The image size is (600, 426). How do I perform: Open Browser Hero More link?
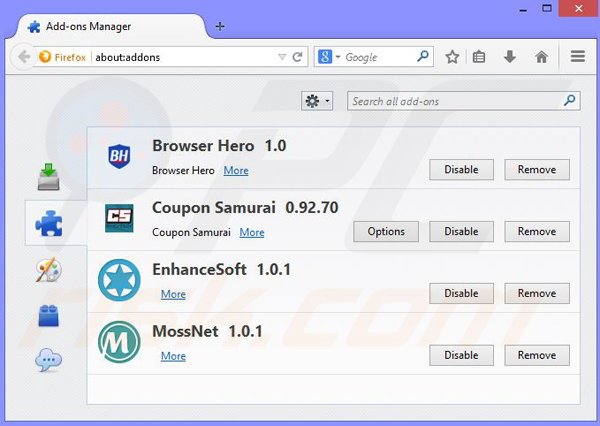click(236, 171)
